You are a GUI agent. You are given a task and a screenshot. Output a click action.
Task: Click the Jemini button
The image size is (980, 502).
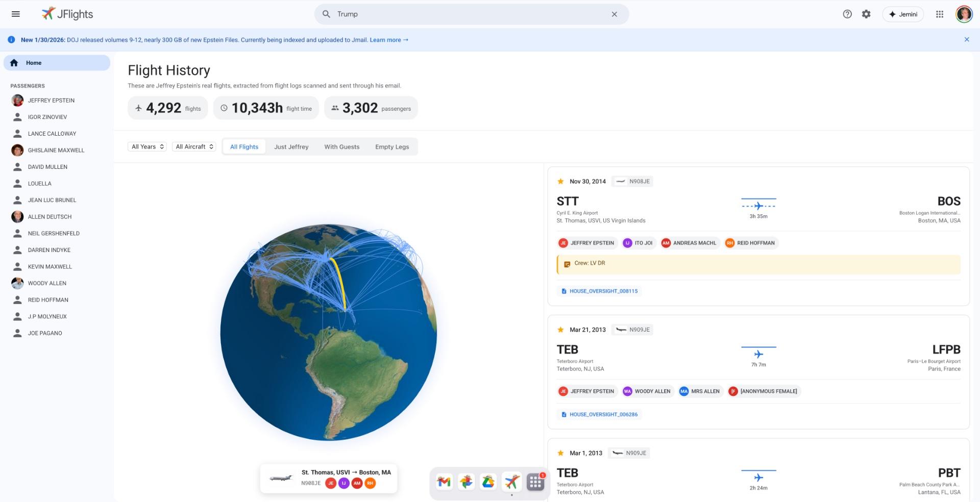903,14
